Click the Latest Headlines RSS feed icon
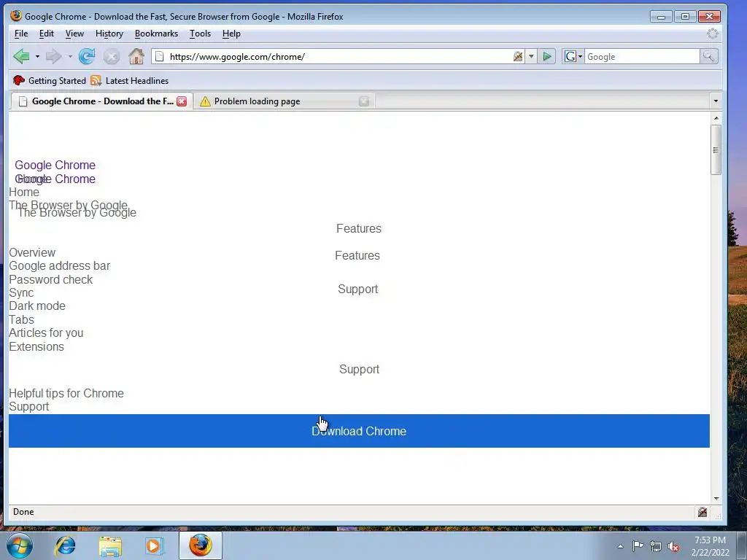 96,80
